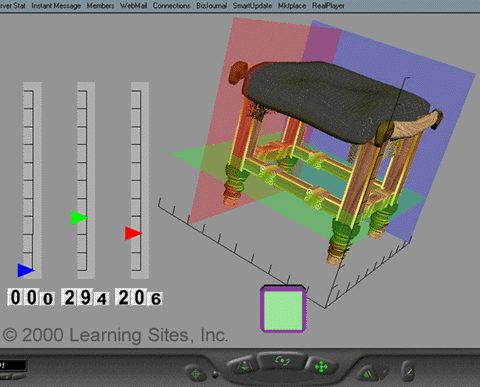Viewport: 480px width, 387px height.
Task: Click the red slider arrow marker
Action: 133,233
